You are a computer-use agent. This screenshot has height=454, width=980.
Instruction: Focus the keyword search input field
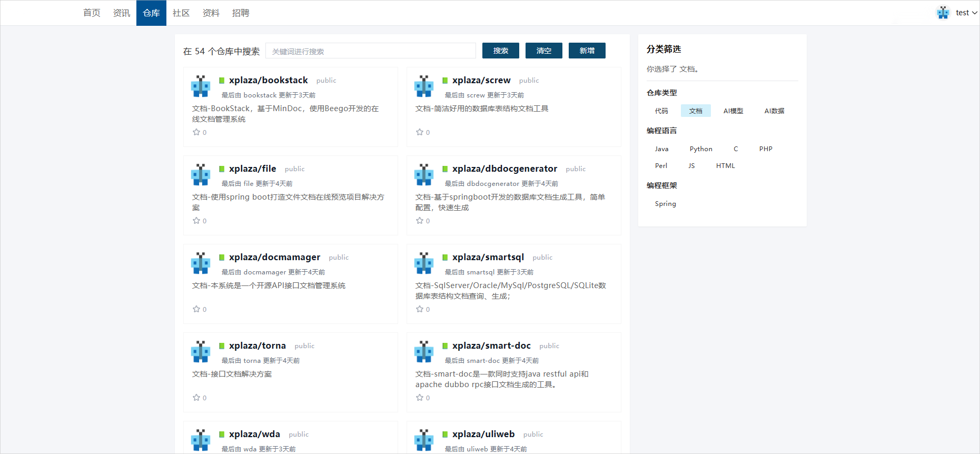(x=370, y=51)
